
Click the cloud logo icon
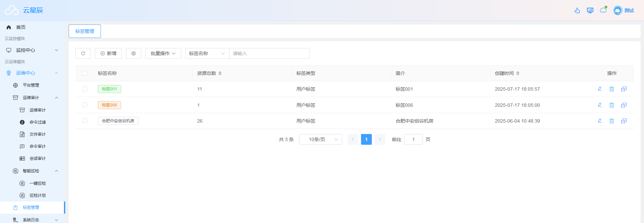point(12,10)
